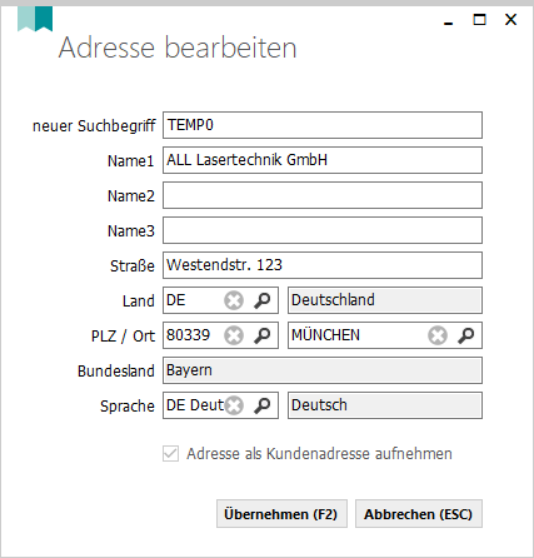Screen dimensions: 534x558
Task: Click the Straße field with Westendstr. 123
Action: 323,265
